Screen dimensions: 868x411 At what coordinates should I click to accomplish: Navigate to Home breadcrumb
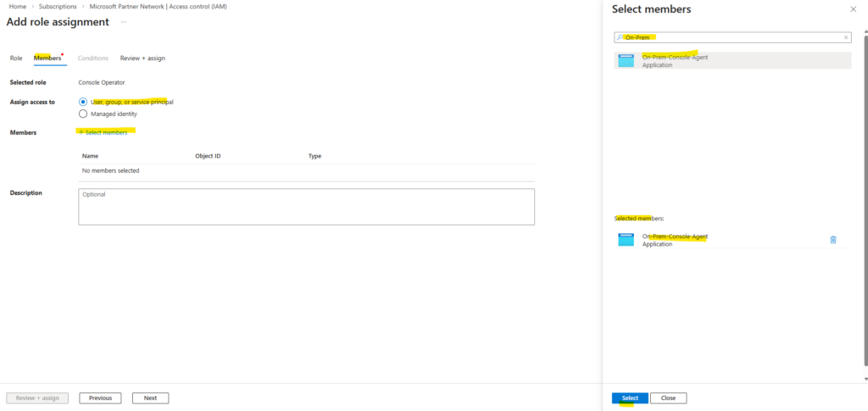pos(18,7)
